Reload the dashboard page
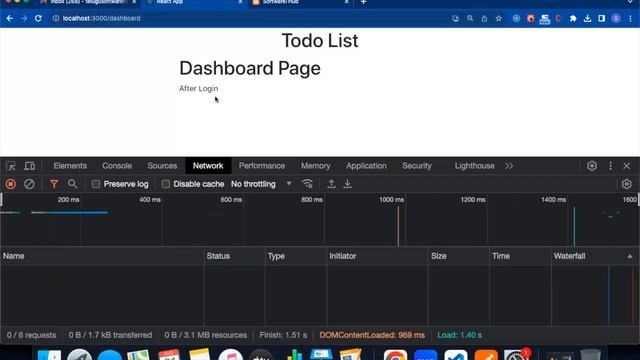The width and height of the screenshot is (640, 360). [38, 18]
